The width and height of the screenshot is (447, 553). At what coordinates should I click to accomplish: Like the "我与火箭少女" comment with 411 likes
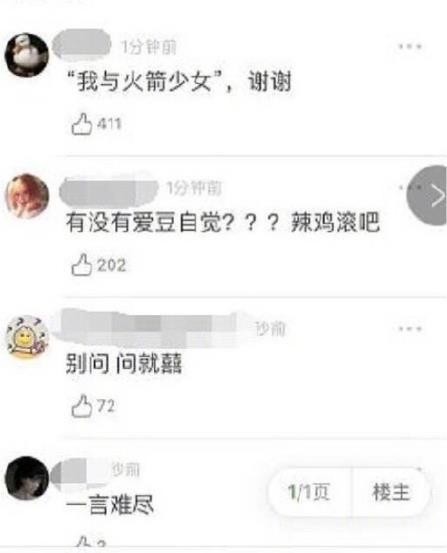pos(82,124)
